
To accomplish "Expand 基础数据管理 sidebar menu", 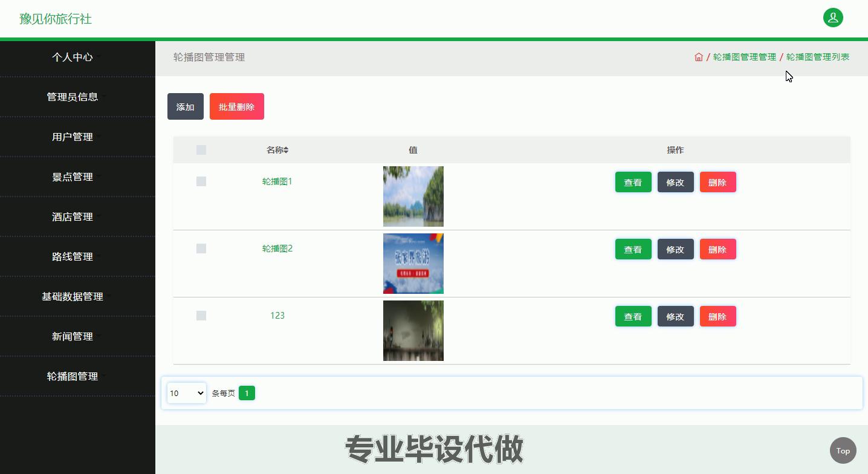I will (77, 296).
